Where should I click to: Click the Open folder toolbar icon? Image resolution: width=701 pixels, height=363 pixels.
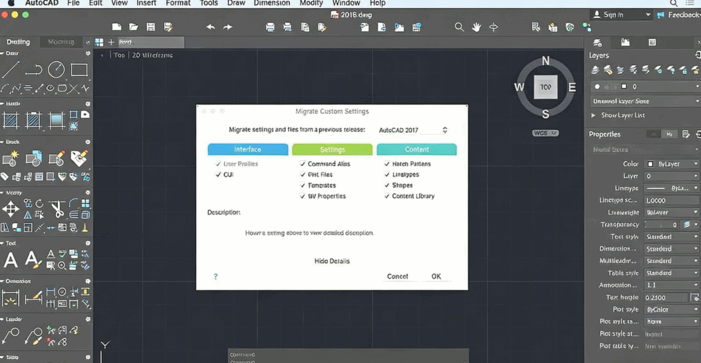(x=133, y=27)
